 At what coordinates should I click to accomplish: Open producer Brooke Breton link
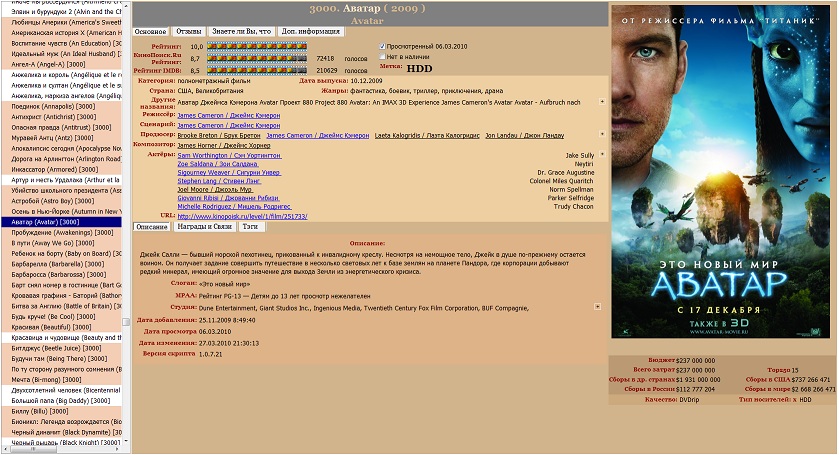(x=219, y=135)
